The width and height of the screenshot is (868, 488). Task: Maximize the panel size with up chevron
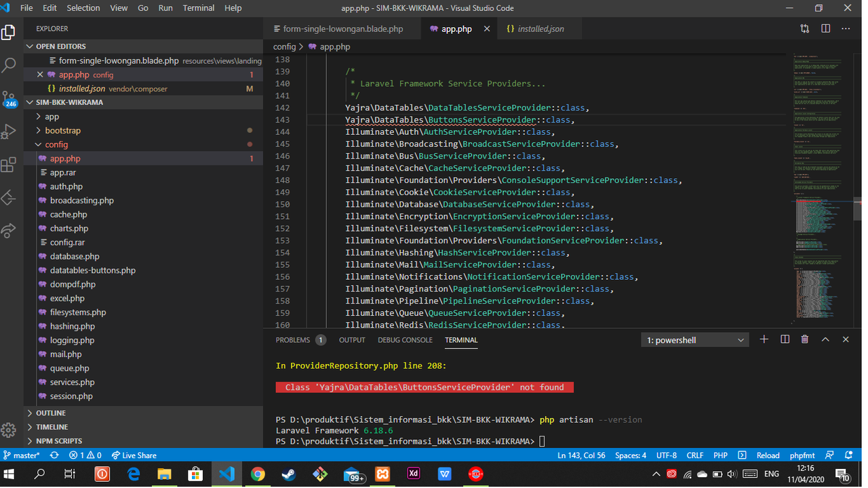tap(825, 340)
